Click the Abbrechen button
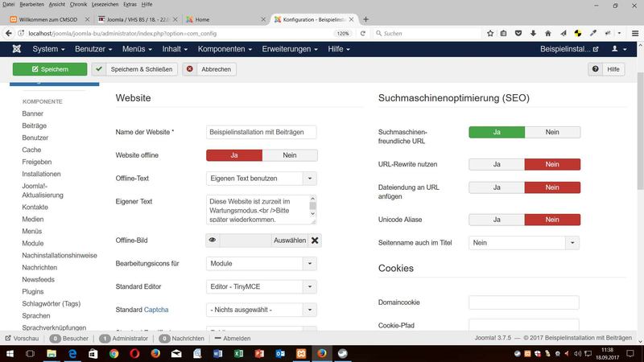Image resolution: width=644 pixels, height=362 pixels. pos(209,69)
